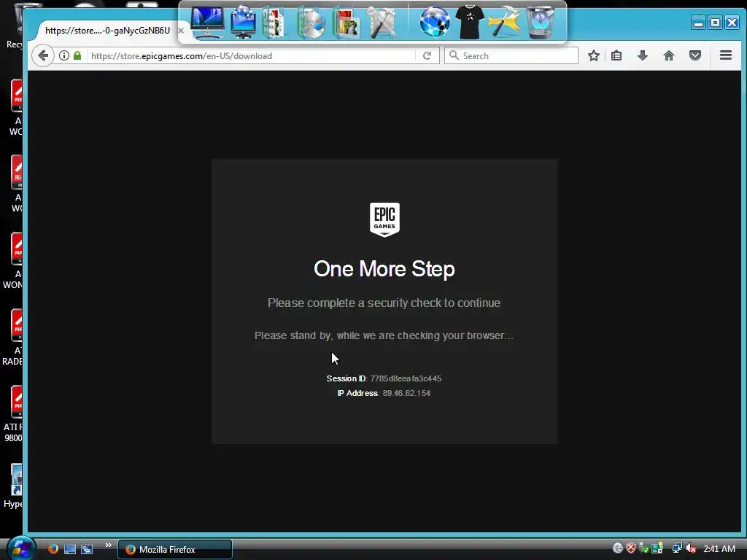Open the monitor icon in the top dock
This screenshot has height=560, width=747.
pyautogui.click(x=207, y=22)
